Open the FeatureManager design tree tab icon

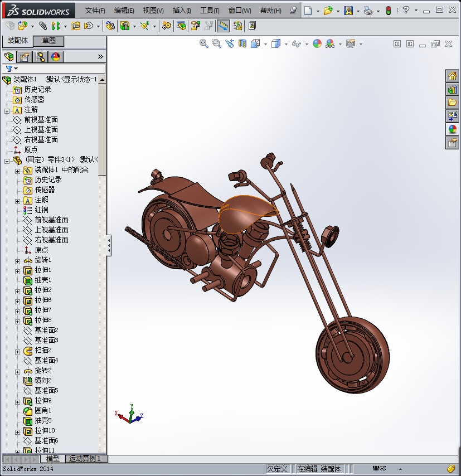pos(9,57)
